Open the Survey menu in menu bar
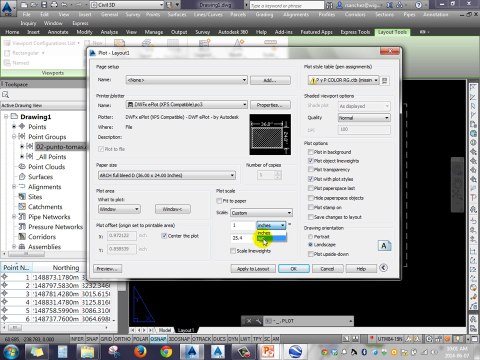 (133, 15)
